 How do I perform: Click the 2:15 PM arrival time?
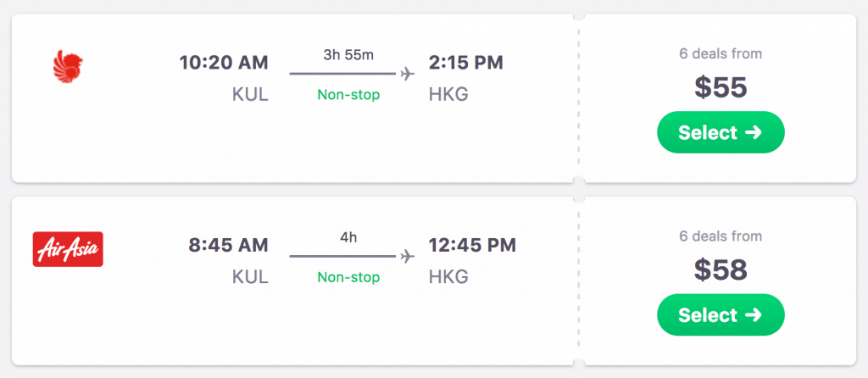(x=466, y=63)
